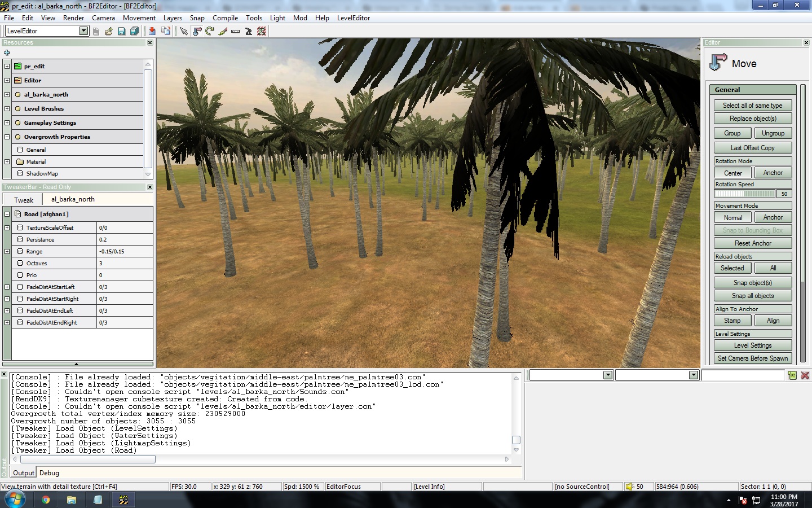Open the Action Center flag tray icon
This screenshot has height=508, width=812.
coord(743,500)
